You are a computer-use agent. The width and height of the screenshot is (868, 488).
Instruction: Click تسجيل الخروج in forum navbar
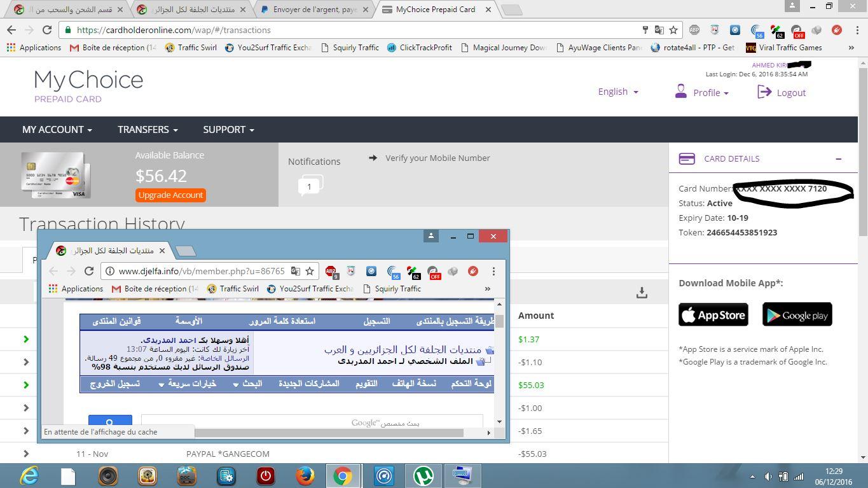coord(114,384)
